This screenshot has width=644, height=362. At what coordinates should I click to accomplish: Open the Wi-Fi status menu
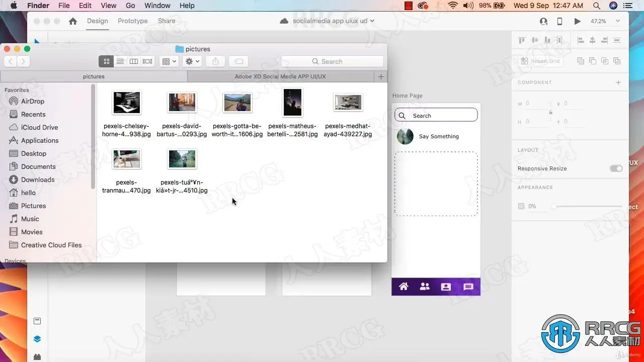(x=453, y=6)
